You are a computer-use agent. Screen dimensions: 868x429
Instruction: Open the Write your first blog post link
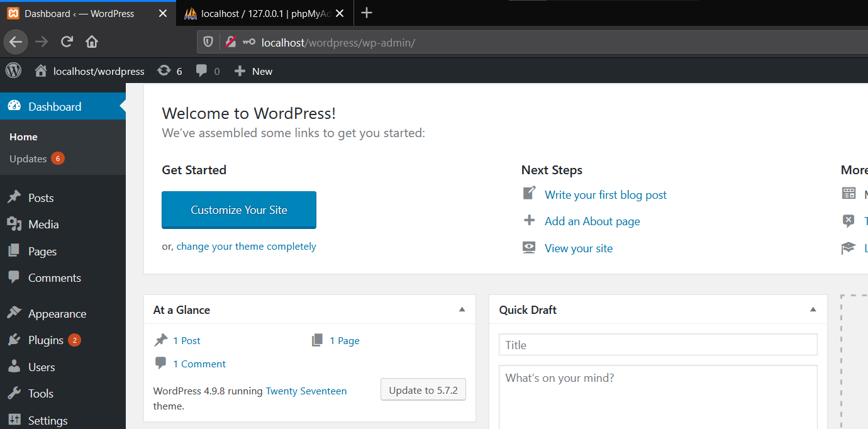[x=606, y=195]
